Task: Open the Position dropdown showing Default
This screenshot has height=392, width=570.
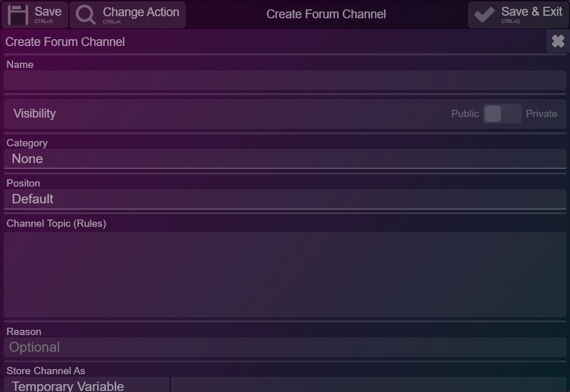Action: click(285, 199)
